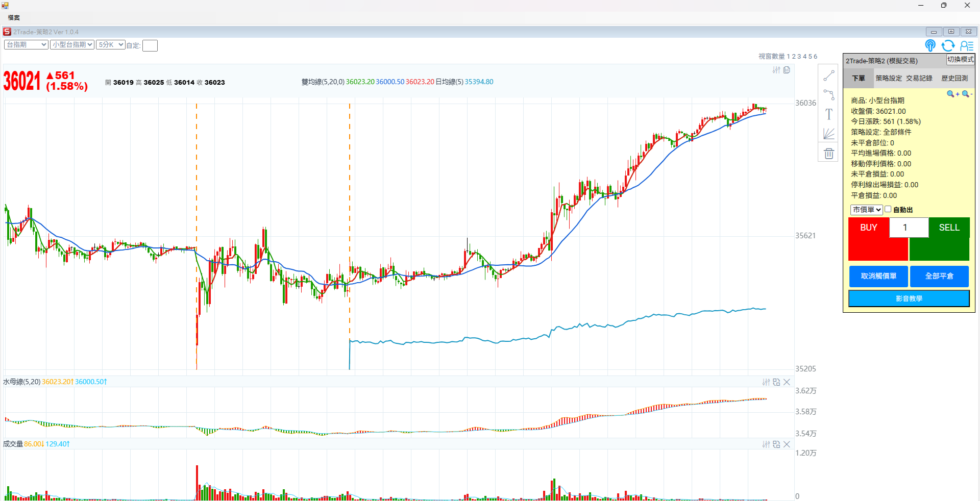Screen dimensions: 980x501
Task: Enable the 自動出 checkbox
Action: pyautogui.click(x=888, y=209)
